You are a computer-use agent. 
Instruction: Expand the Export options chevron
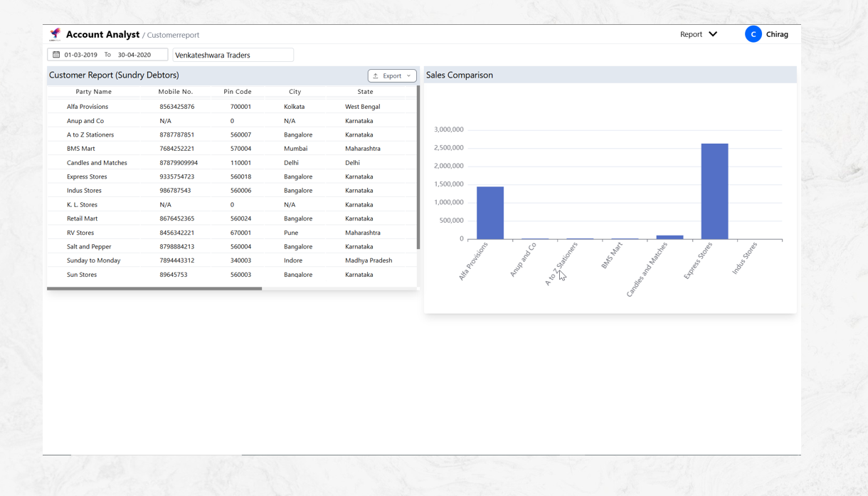(x=409, y=75)
